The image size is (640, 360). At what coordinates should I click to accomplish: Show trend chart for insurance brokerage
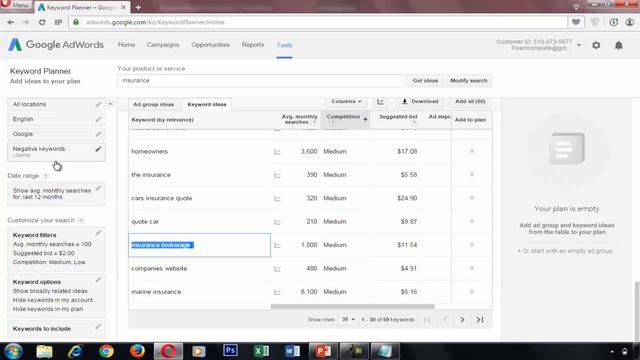click(x=277, y=245)
